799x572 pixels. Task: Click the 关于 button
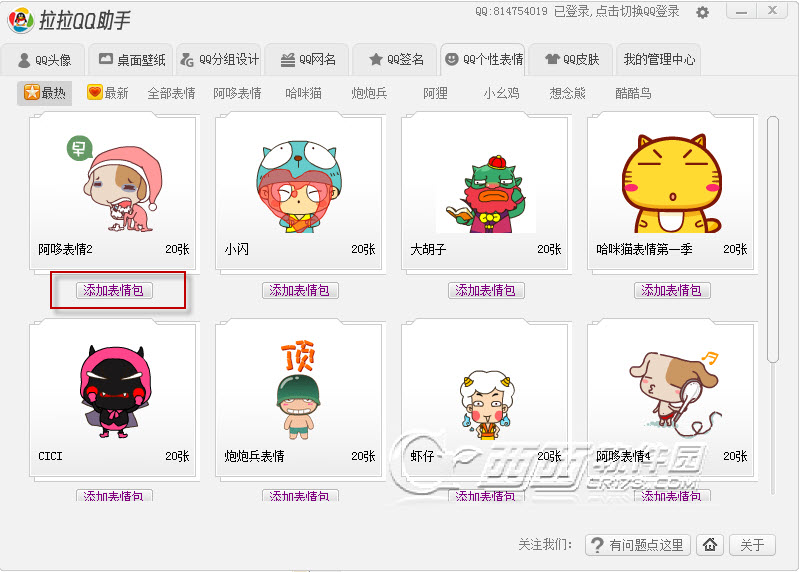coord(752,545)
